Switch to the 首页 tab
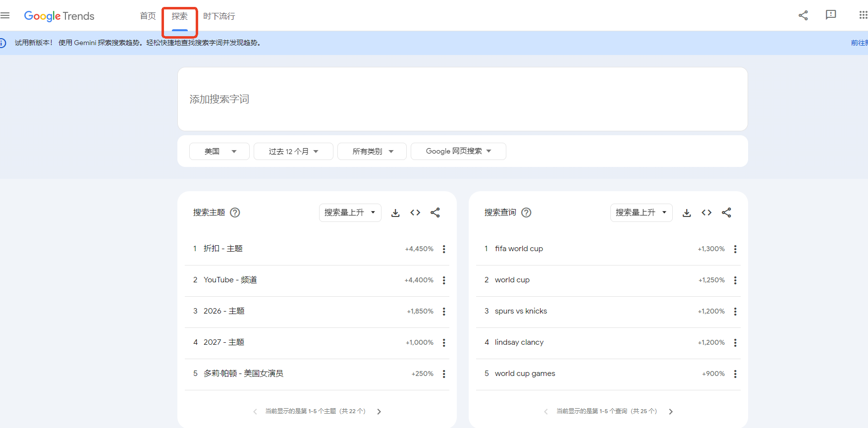Screen dimensions: 868x428 pyautogui.click(x=148, y=16)
